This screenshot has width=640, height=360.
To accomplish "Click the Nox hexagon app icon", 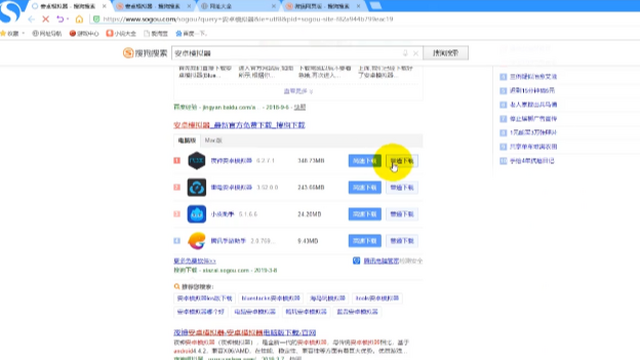I will (196, 160).
